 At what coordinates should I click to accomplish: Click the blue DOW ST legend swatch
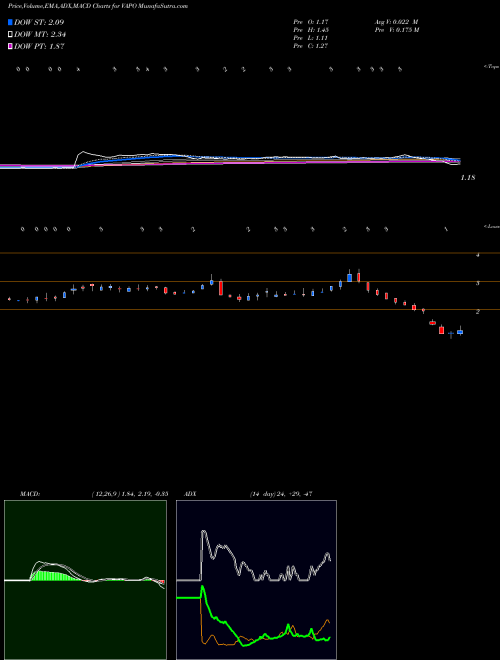[10, 22]
